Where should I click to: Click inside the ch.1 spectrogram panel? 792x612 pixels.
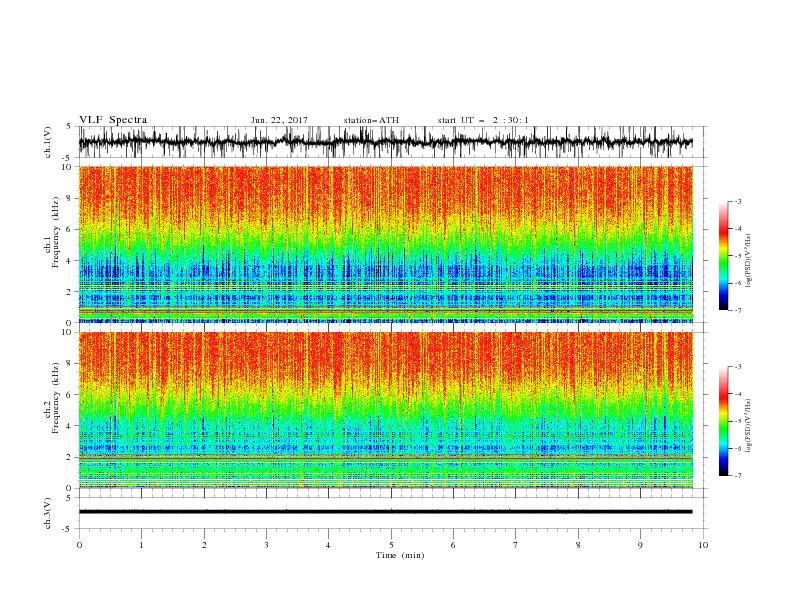click(386, 244)
